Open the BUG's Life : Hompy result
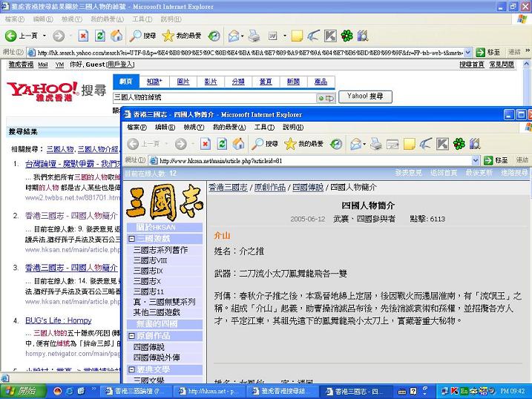 point(59,320)
